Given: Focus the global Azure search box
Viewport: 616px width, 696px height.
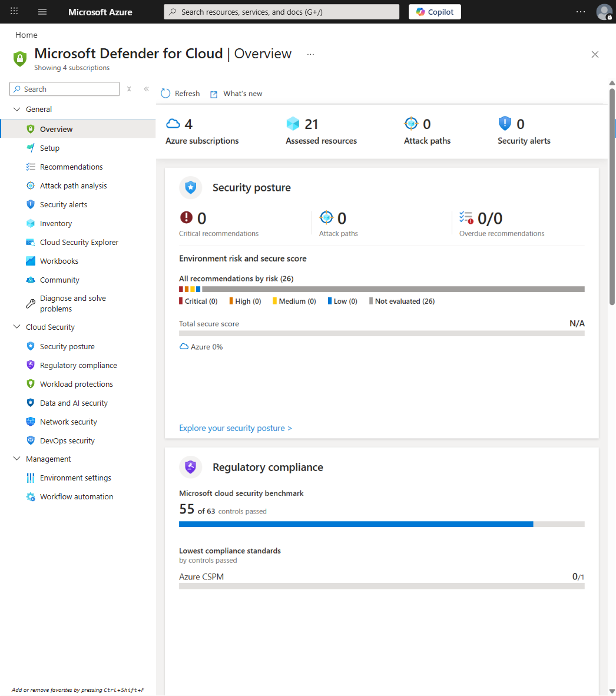Looking at the screenshot, I should 281,12.
